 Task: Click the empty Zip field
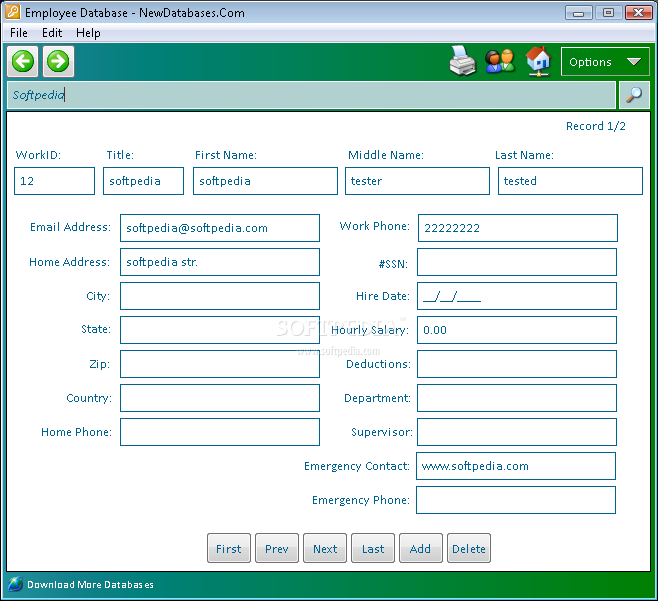click(220, 364)
